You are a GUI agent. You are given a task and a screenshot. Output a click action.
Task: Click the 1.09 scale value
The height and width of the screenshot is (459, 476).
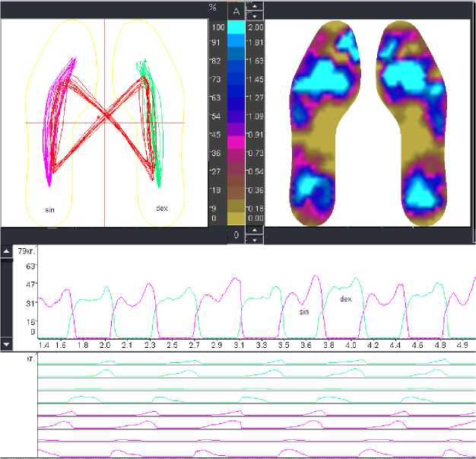point(256,116)
